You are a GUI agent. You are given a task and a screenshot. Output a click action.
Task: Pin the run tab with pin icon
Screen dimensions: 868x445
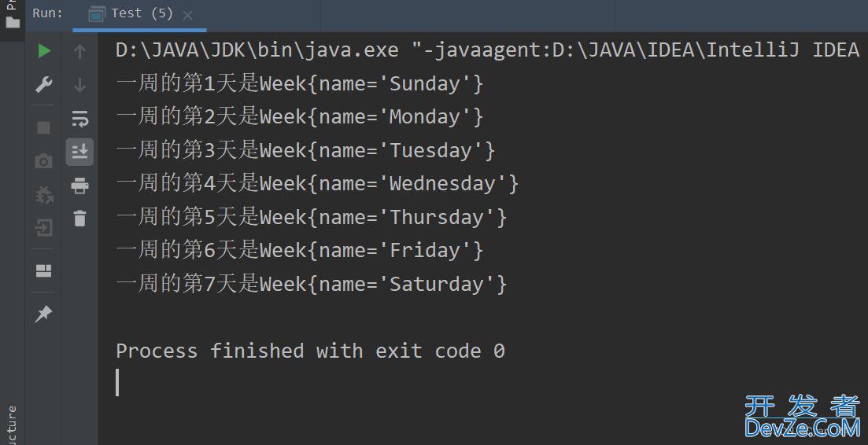[x=43, y=314]
